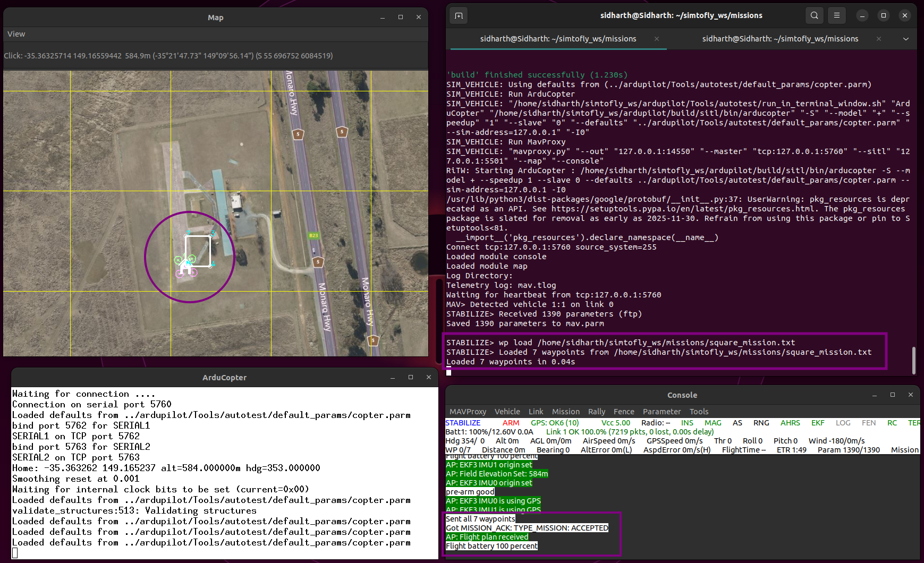
Task: Open the Parameter menu in Console
Action: pos(662,412)
